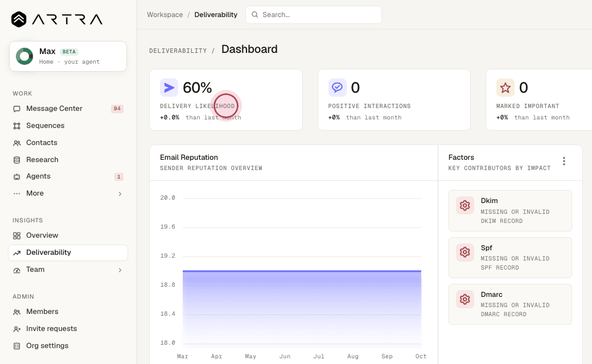Click the marked important star icon
Viewport: 592px width, 364px height.
pyautogui.click(x=505, y=88)
